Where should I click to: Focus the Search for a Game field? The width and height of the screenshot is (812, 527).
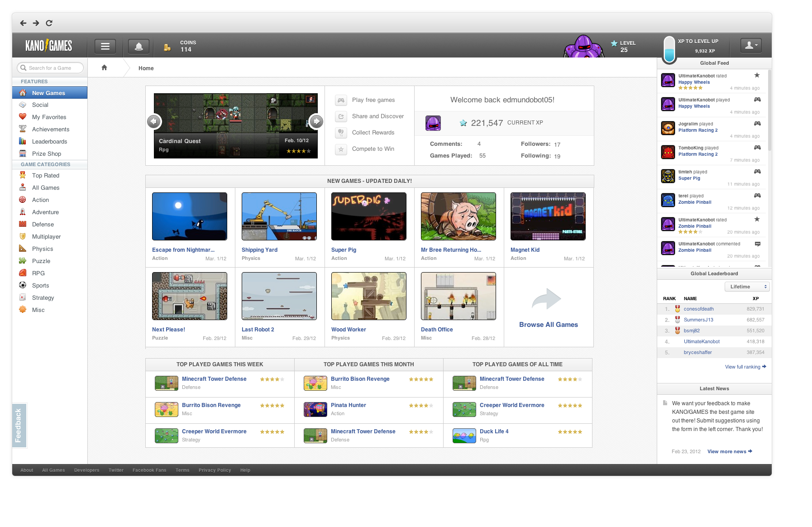tap(50, 68)
